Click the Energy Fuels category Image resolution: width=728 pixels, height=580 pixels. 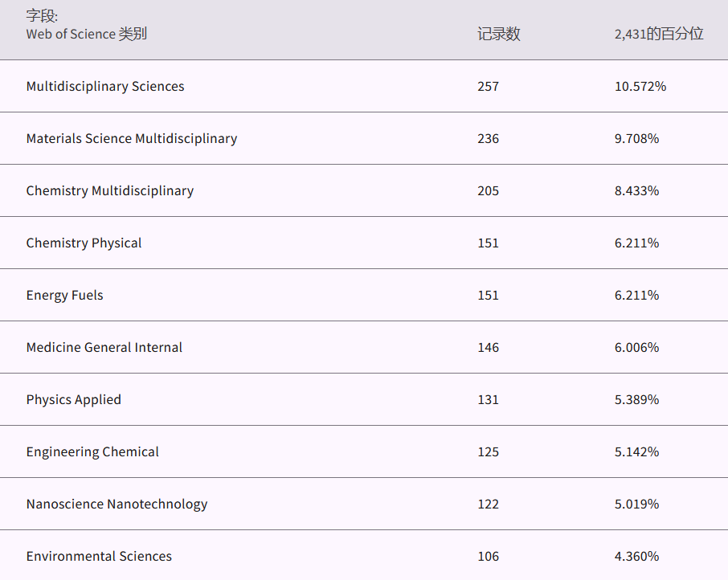point(64,295)
